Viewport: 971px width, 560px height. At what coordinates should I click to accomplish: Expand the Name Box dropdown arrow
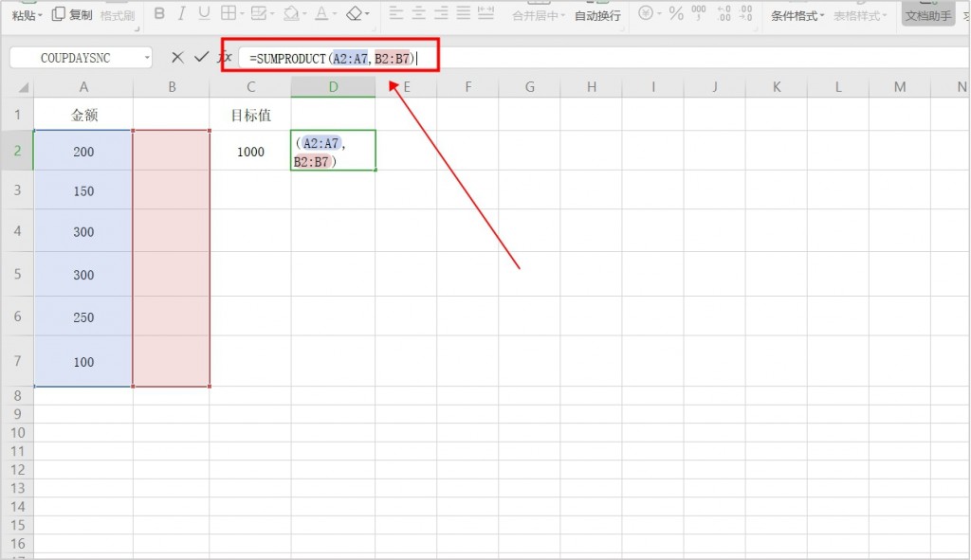(147, 58)
